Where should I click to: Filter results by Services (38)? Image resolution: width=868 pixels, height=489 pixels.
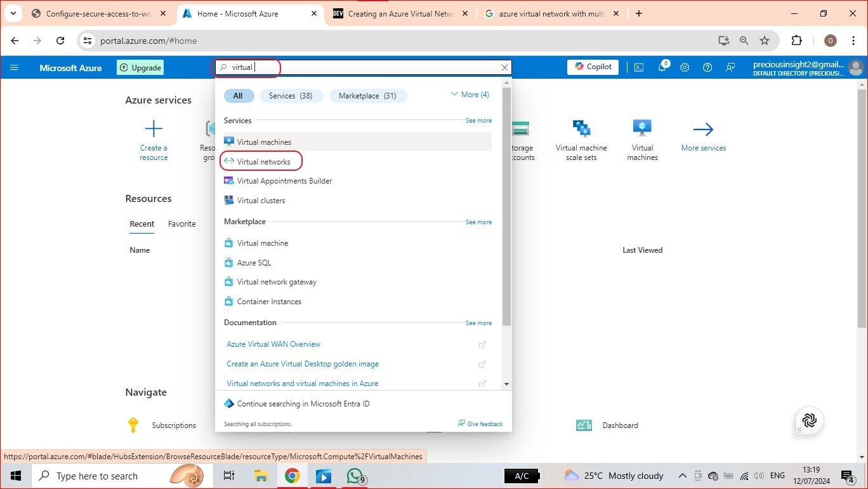pos(291,95)
